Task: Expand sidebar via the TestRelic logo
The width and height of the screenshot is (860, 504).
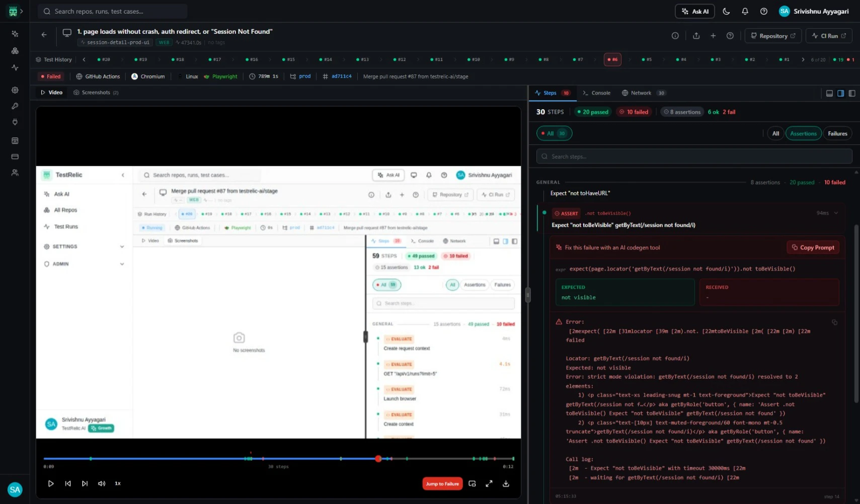Action: coord(13,11)
